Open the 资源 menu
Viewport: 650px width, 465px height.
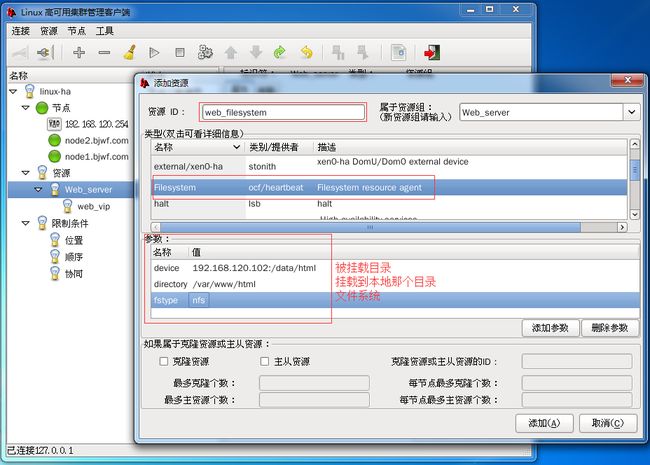tap(49, 31)
